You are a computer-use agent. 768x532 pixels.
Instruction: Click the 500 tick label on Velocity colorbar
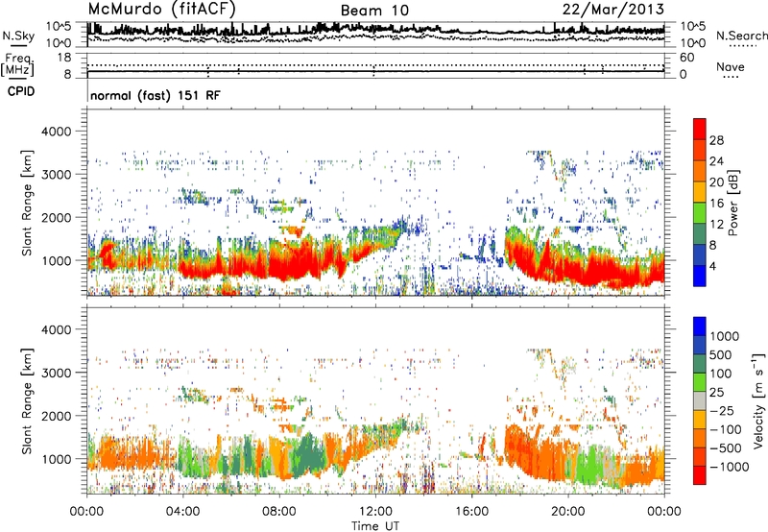point(721,354)
